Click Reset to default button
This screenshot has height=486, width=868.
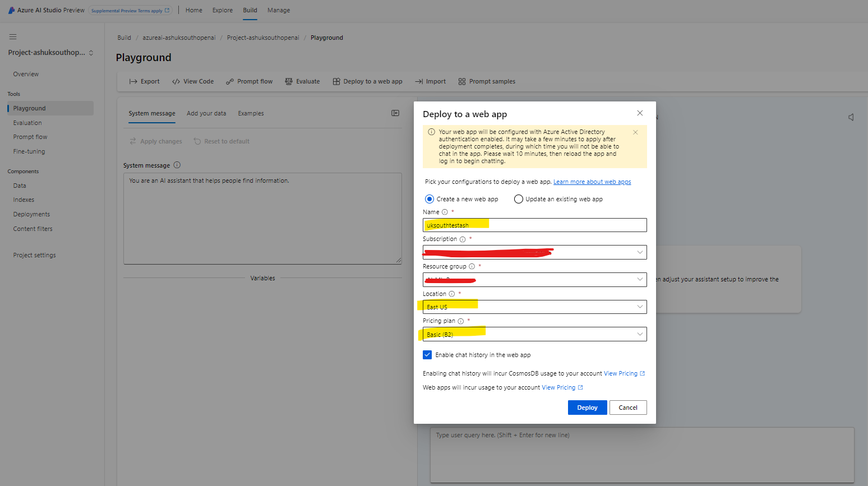click(x=221, y=141)
